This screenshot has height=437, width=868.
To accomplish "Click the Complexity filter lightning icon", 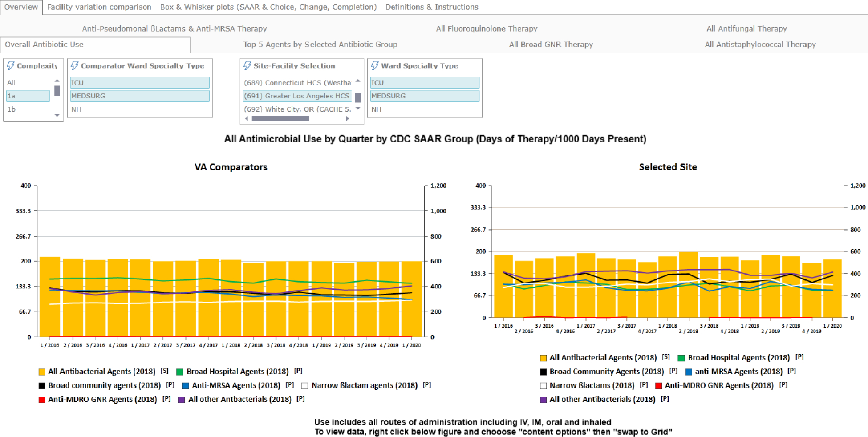I will click(10, 66).
